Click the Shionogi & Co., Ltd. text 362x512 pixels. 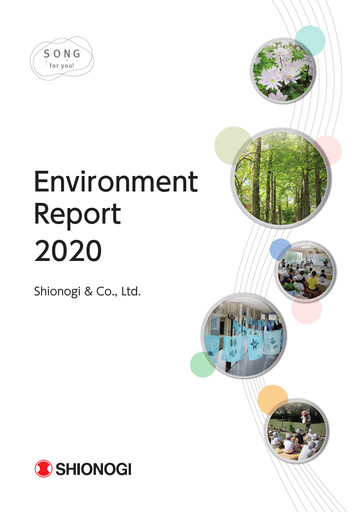[x=87, y=292]
